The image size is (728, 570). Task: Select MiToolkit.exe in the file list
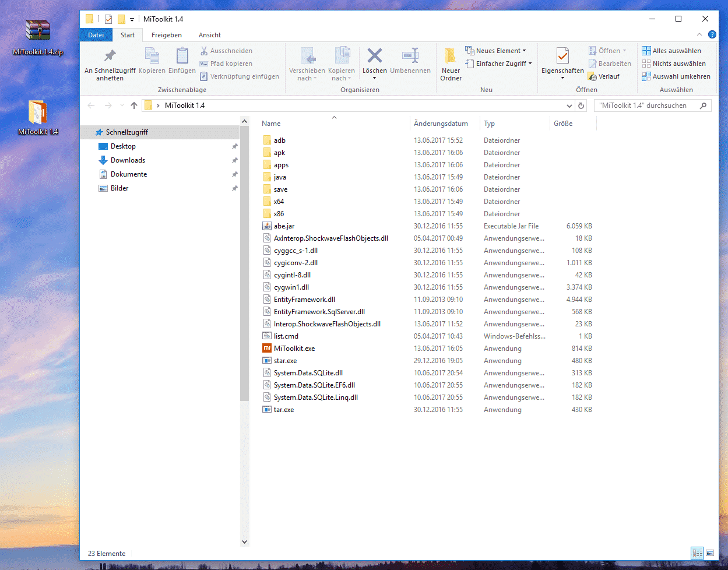294,349
